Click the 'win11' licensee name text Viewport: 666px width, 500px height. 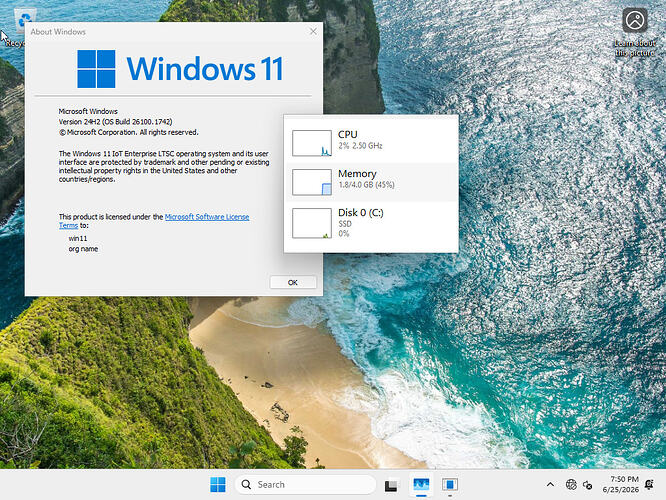tap(78, 238)
